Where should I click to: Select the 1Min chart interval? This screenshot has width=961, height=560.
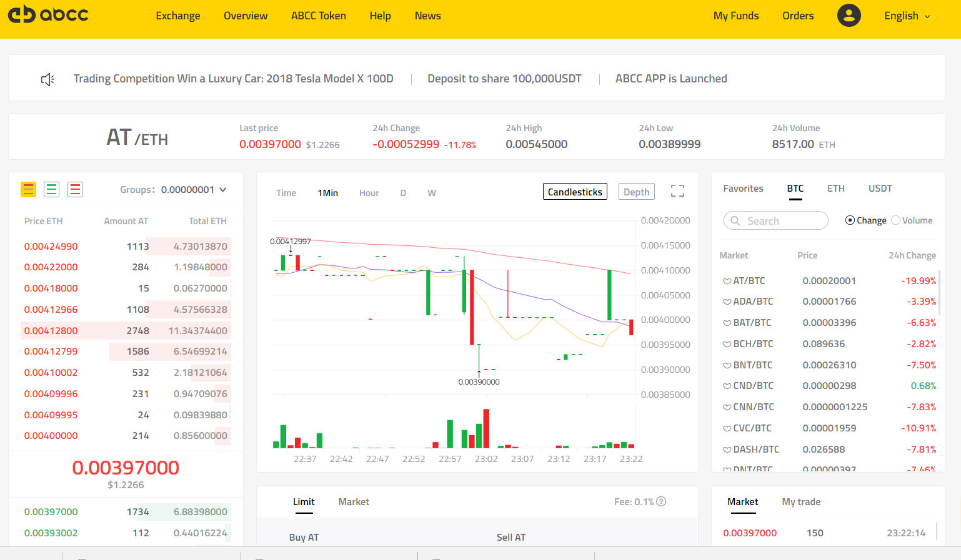(327, 193)
